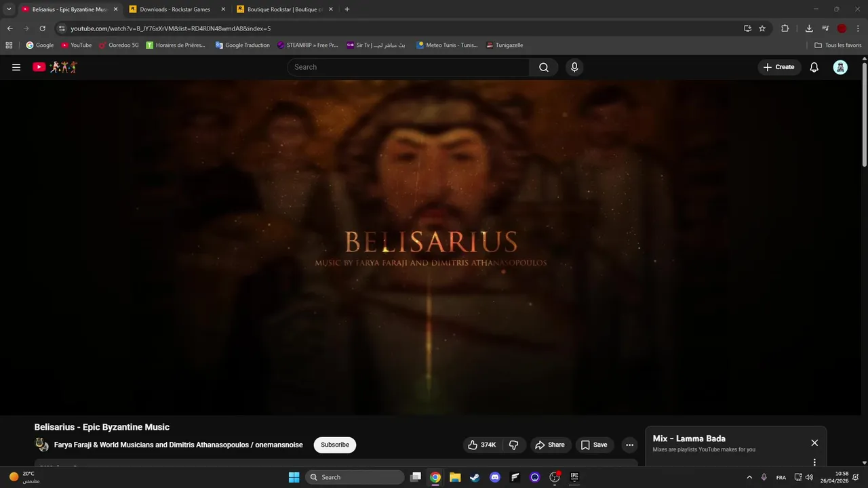
Task: View site information icon in address bar
Action: pos(62,28)
